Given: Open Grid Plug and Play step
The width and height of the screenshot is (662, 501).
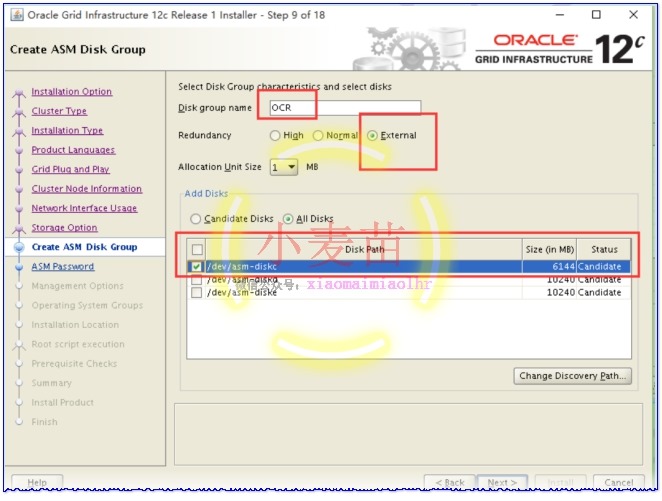Looking at the screenshot, I should point(71,169).
